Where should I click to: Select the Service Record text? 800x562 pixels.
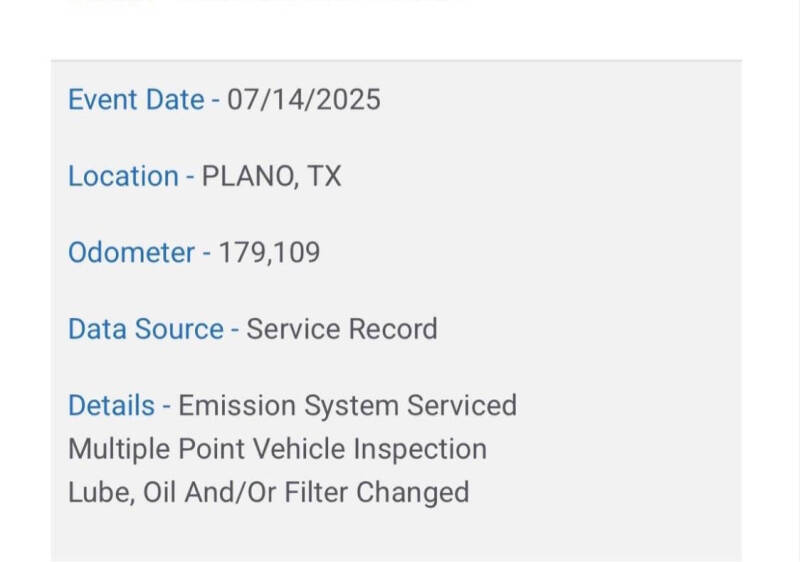pyautogui.click(x=342, y=329)
